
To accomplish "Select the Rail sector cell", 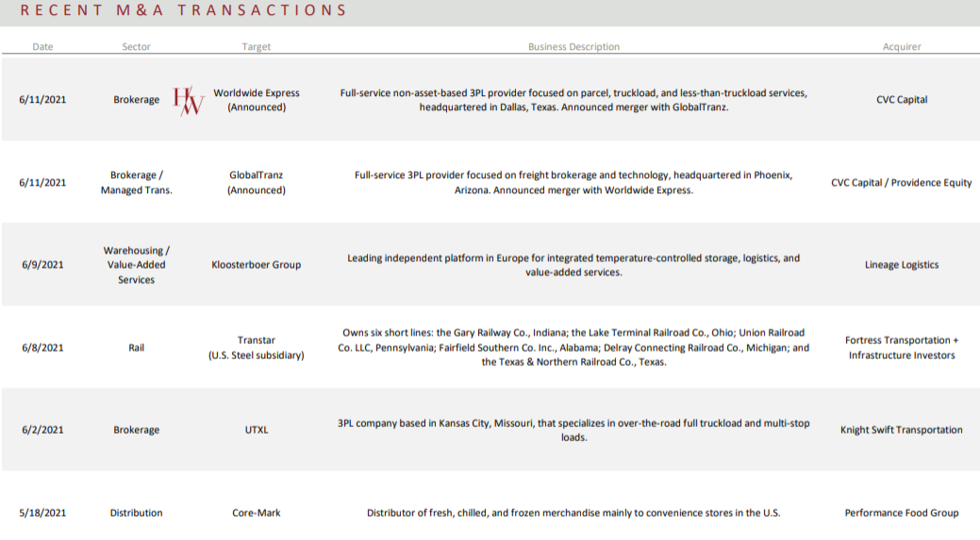I will [x=136, y=348].
